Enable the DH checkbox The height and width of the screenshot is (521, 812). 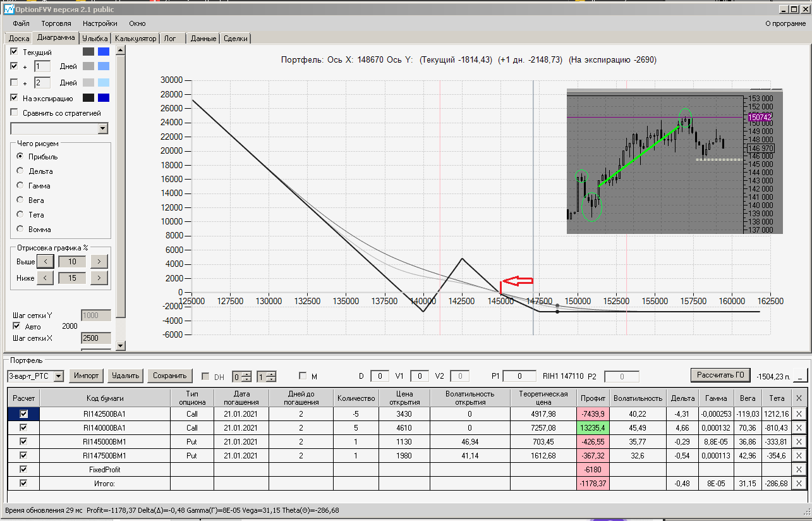[205, 376]
